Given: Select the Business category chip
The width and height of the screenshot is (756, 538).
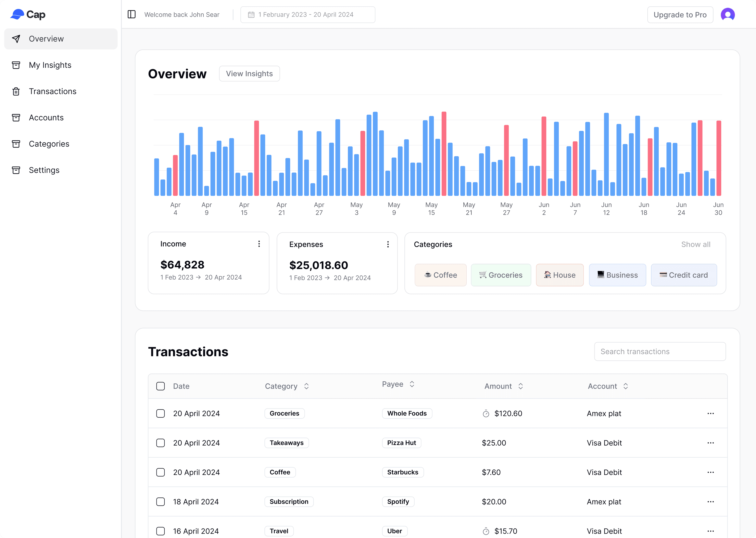Looking at the screenshot, I should click(617, 275).
